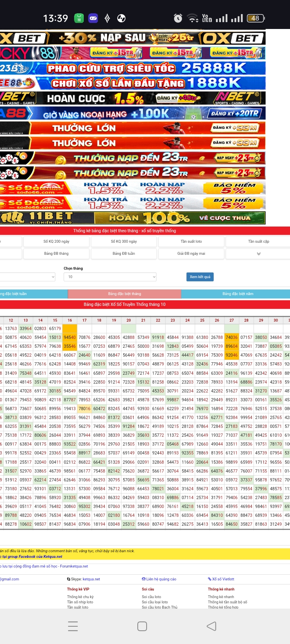Open Soi cầu loto Bạch Thủ footer link
This screenshot has height=644, width=290.
159,607
